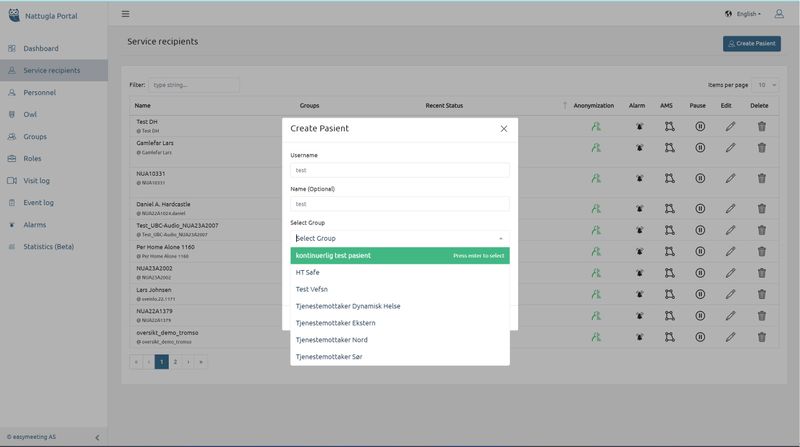Collapse sidebar with bottom chevron

[x=97, y=437]
